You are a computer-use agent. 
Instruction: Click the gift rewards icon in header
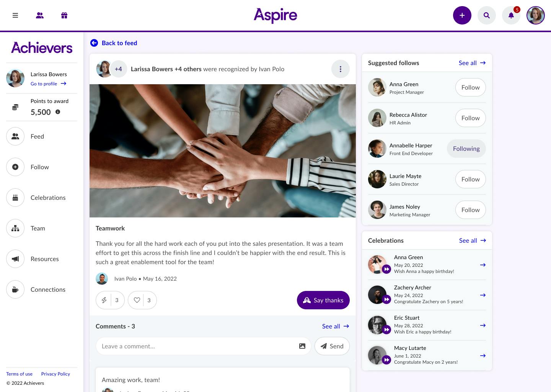(64, 15)
